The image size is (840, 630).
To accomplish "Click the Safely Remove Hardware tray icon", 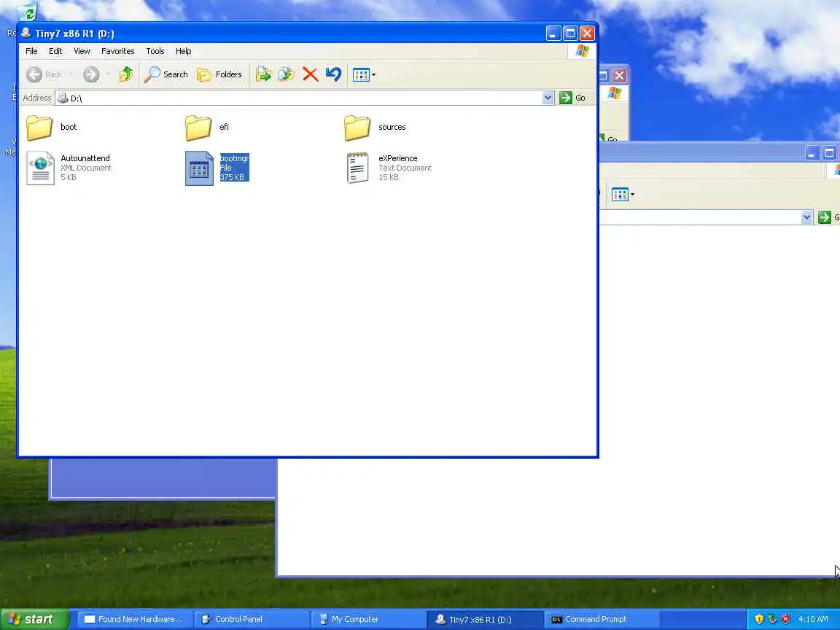I will click(772, 619).
